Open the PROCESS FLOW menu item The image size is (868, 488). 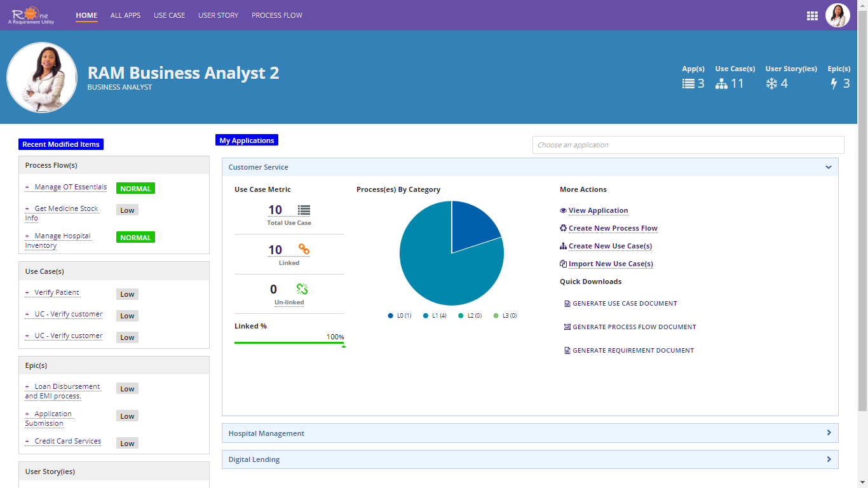(277, 15)
